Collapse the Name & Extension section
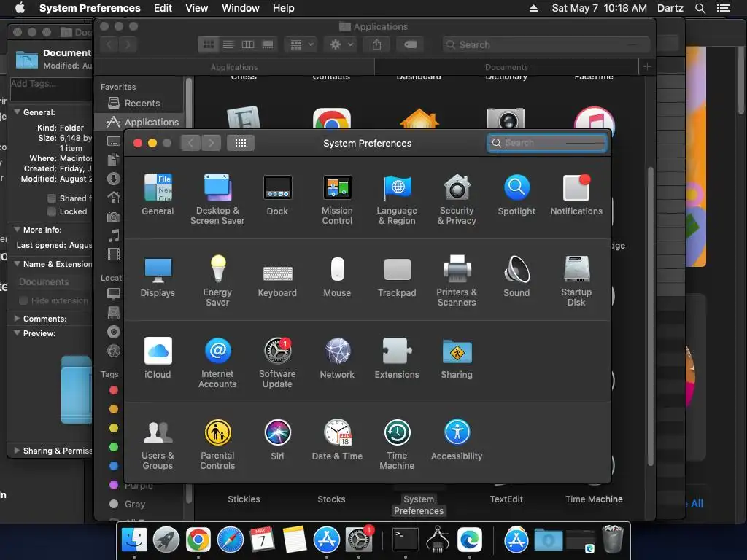 18,264
